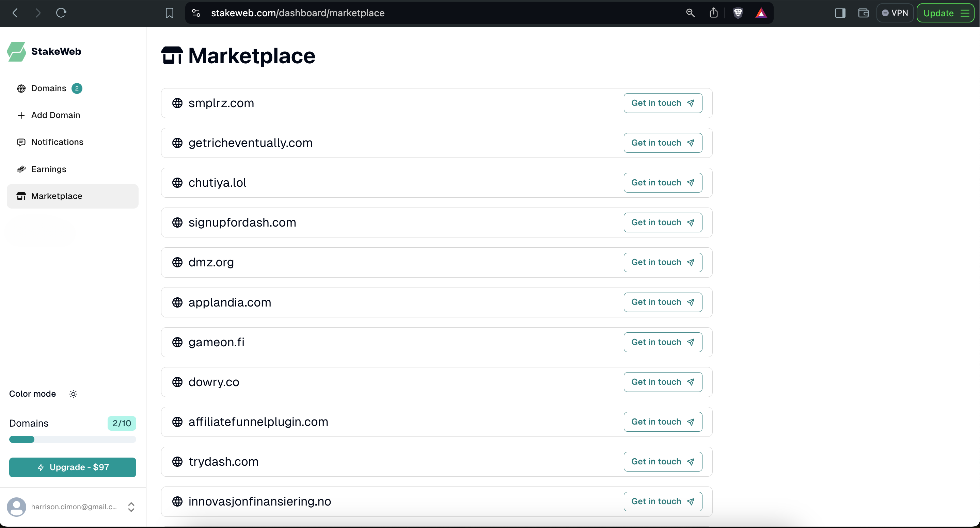Open the Brave wallet icon
The height and width of the screenshot is (528, 980).
pos(863,13)
